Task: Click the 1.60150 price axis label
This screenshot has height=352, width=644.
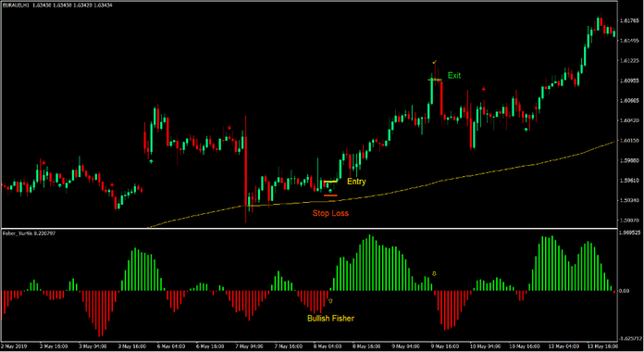Action: [x=629, y=140]
